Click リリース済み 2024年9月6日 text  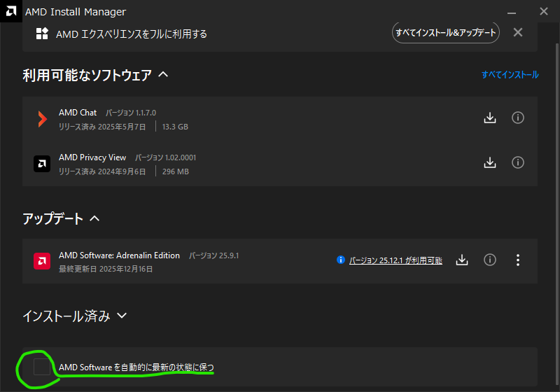[102, 171]
